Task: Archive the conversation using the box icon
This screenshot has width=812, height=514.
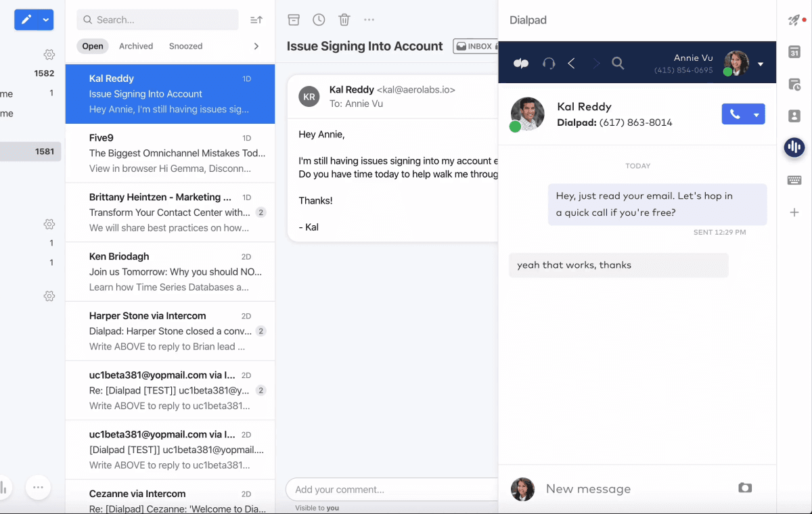Action: (x=294, y=20)
